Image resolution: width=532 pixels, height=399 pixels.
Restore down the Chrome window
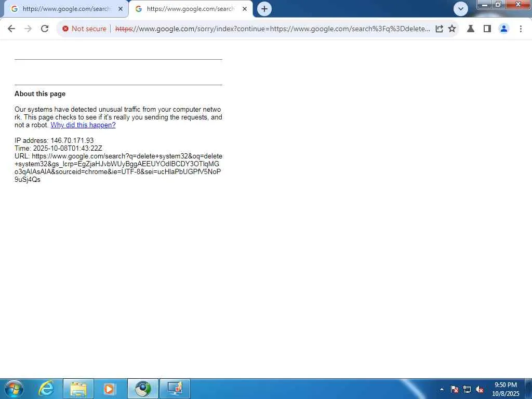(498, 4)
